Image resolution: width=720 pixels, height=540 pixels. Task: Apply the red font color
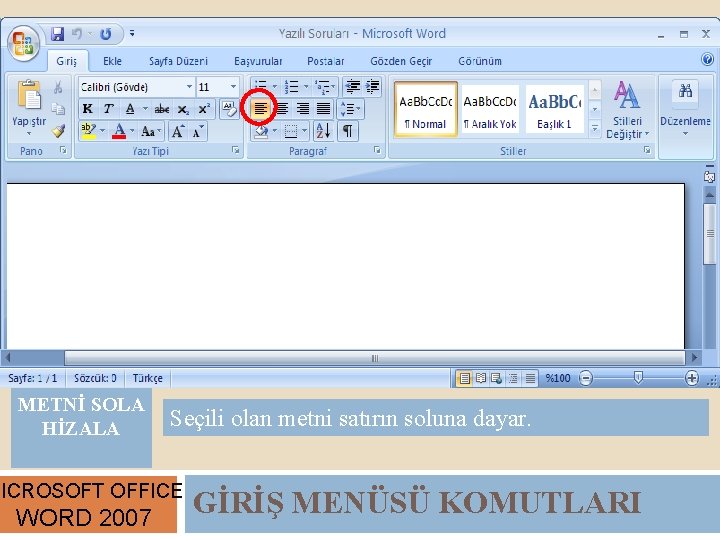pos(119,131)
